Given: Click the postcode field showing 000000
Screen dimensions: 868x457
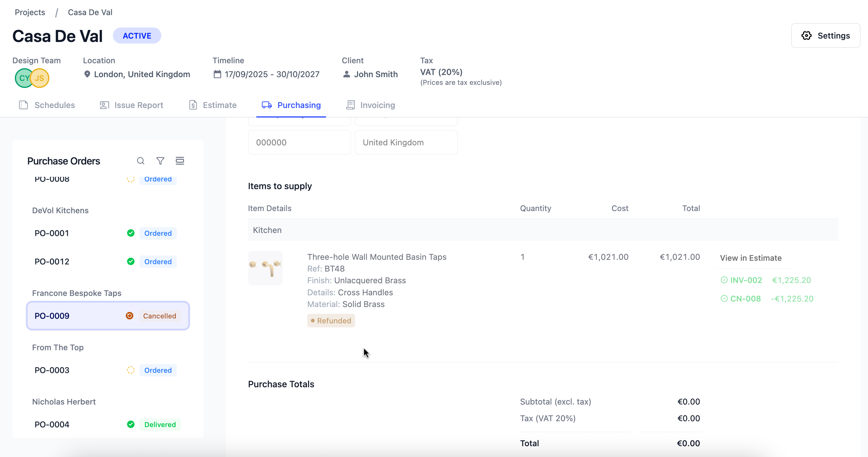Looking at the screenshot, I should pyautogui.click(x=299, y=143).
